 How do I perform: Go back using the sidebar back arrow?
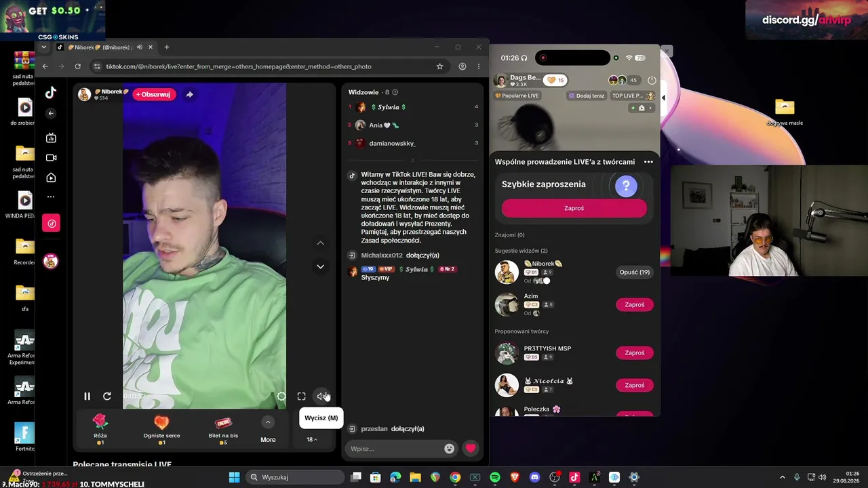[x=51, y=114]
